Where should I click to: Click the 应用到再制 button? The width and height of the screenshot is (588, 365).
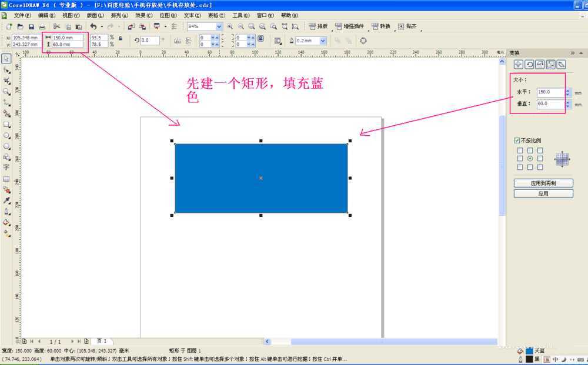(542, 183)
